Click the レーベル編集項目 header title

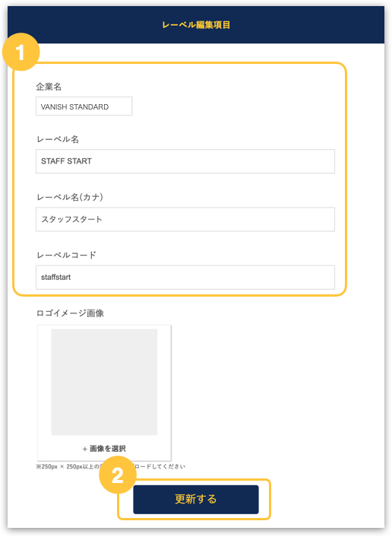(x=196, y=25)
